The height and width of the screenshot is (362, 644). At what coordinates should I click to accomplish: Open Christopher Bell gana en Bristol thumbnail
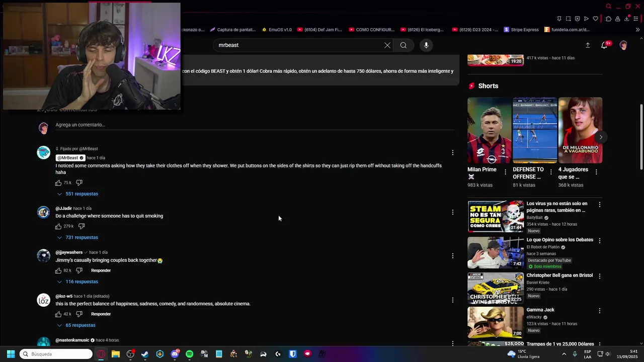496,289
